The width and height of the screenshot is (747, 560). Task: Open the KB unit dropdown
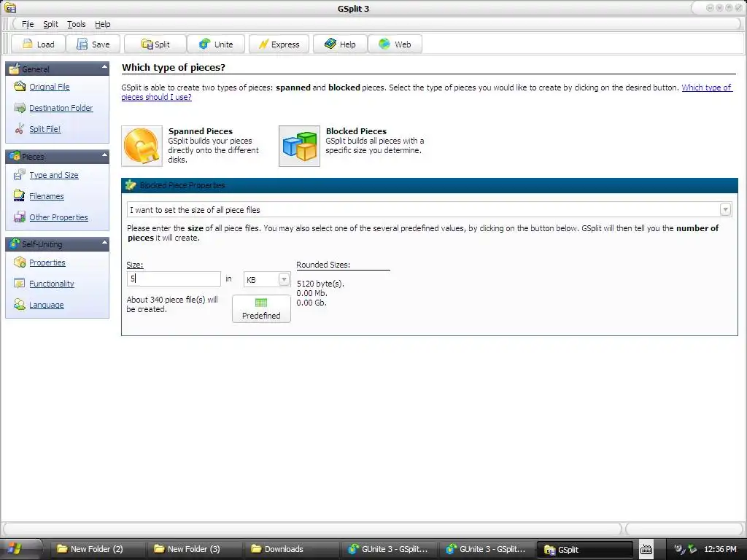pyautogui.click(x=284, y=279)
